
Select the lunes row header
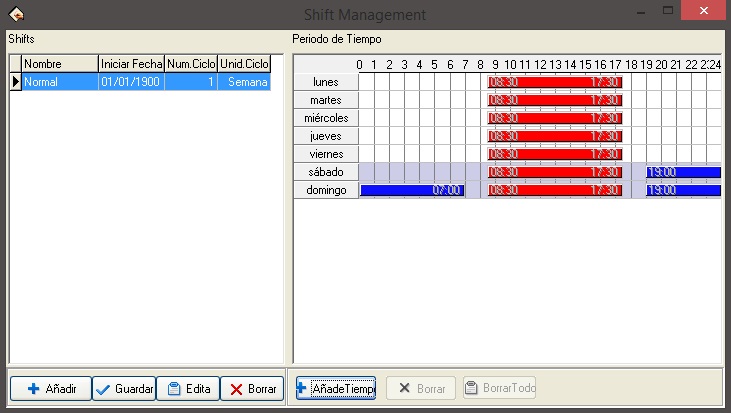coord(326,82)
